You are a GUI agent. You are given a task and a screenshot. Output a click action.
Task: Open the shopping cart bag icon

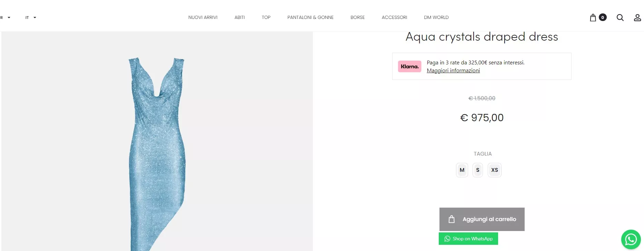point(593,18)
